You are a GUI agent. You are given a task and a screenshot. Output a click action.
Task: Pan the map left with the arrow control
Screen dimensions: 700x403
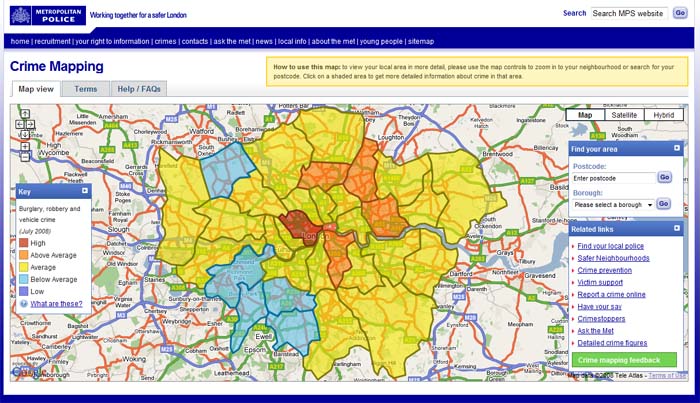[20, 125]
